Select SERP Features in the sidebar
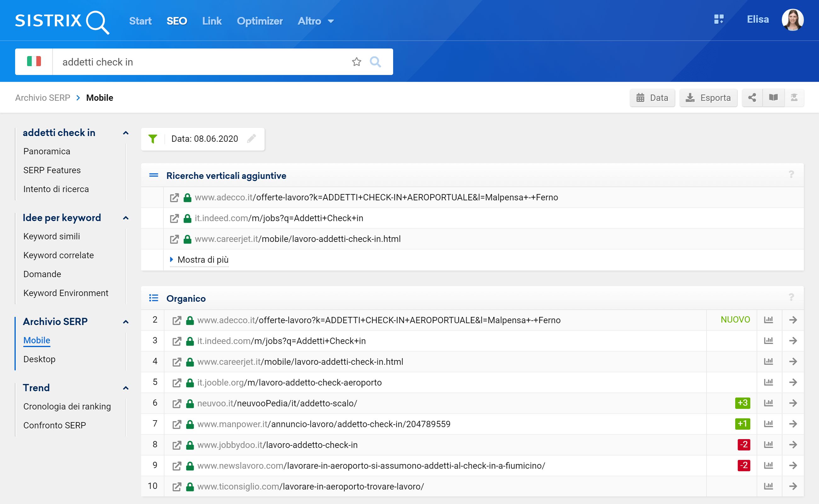The image size is (819, 504). coord(52,170)
